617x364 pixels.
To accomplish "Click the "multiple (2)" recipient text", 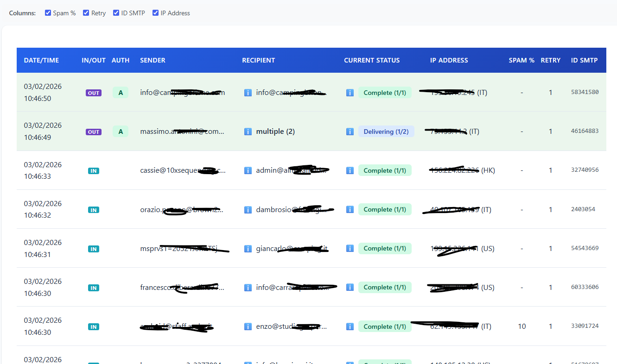I will (x=275, y=132).
